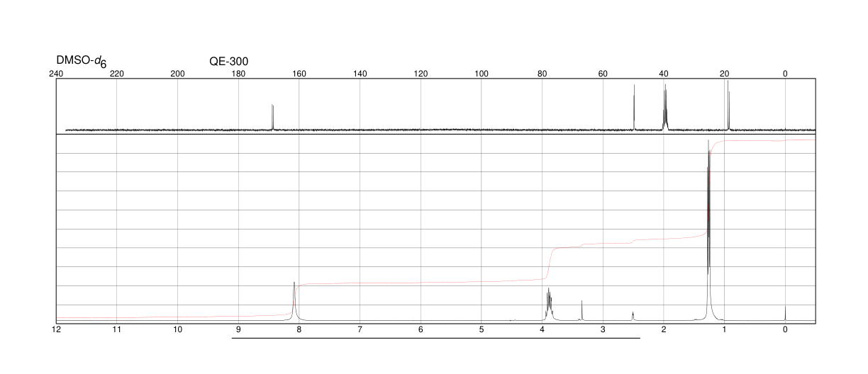Viewport: 868px width, 374px height.
Task: Pick the carbon peak near 19 ppm
Action: [x=728, y=106]
